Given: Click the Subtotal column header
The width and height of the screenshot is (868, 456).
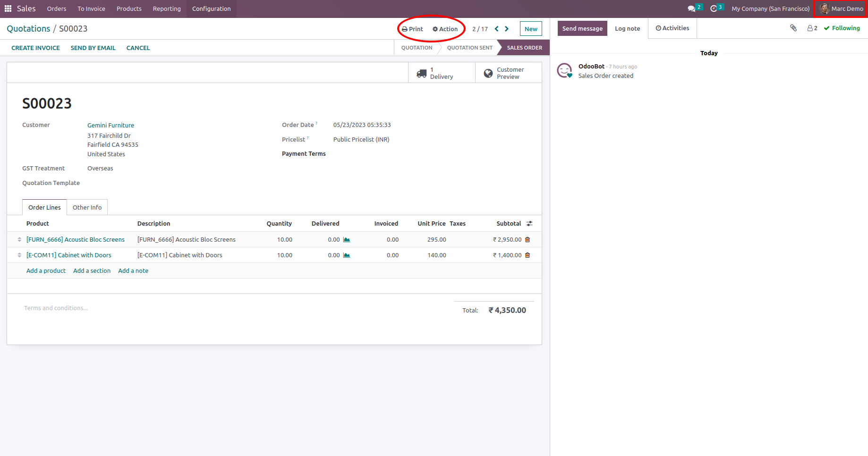Looking at the screenshot, I should [509, 224].
